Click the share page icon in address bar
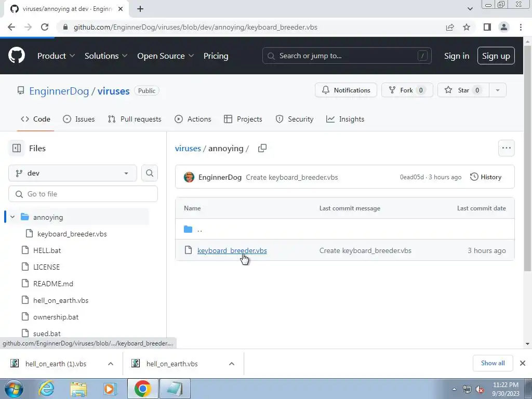 (x=450, y=27)
